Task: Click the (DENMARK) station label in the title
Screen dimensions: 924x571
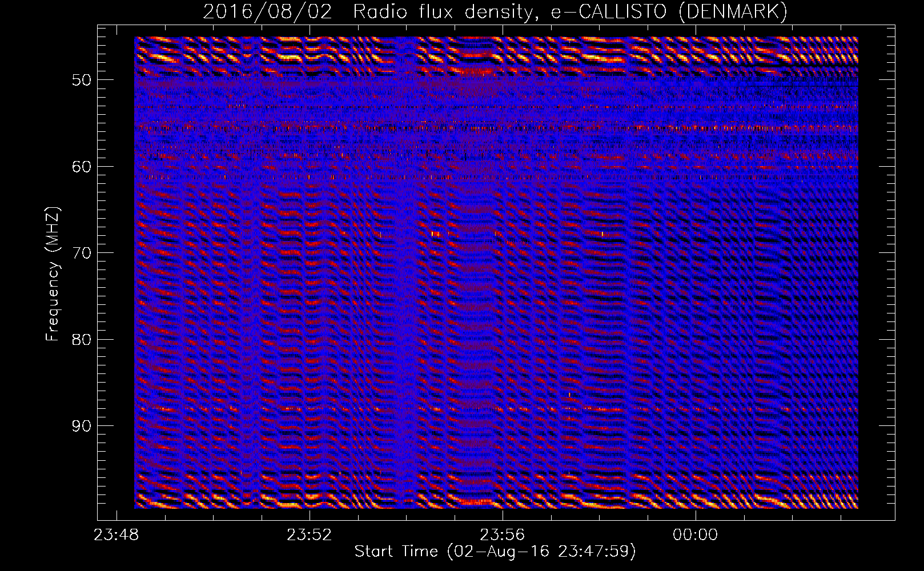Action: coord(732,12)
